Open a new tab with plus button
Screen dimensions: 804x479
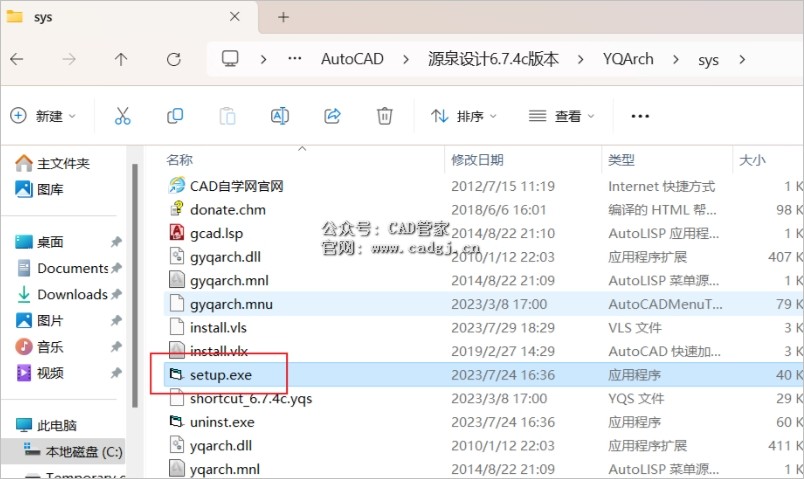(x=284, y=17)
